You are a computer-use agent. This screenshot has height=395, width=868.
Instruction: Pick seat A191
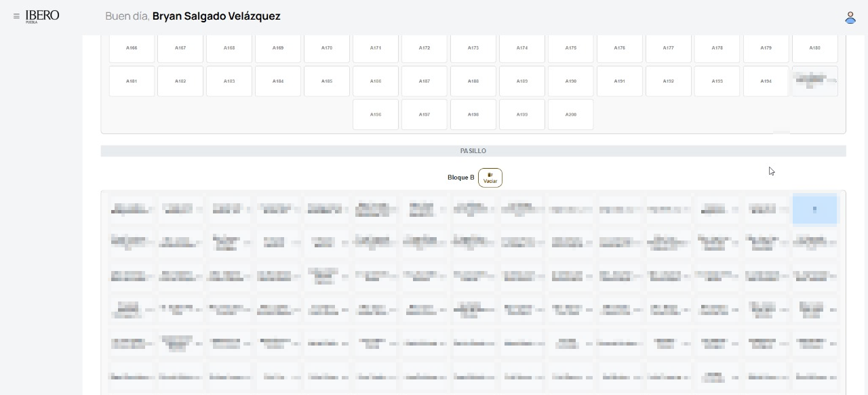click(x=620, y=81)
